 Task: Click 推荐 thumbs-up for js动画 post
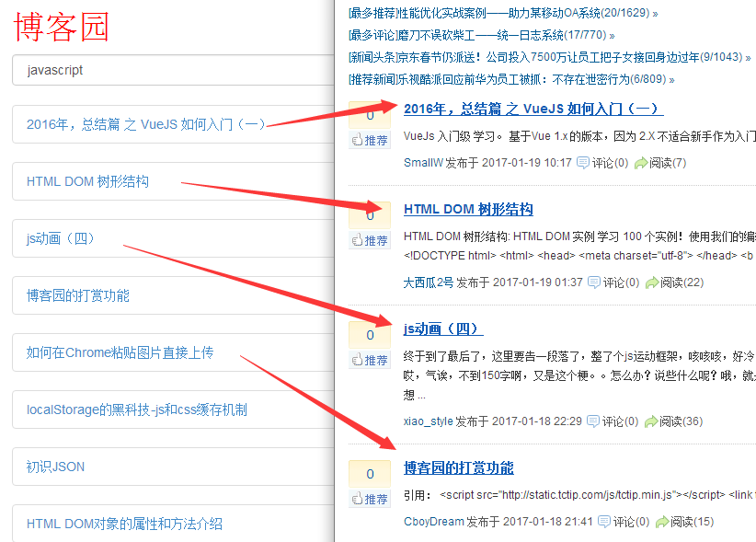[370, 360]
